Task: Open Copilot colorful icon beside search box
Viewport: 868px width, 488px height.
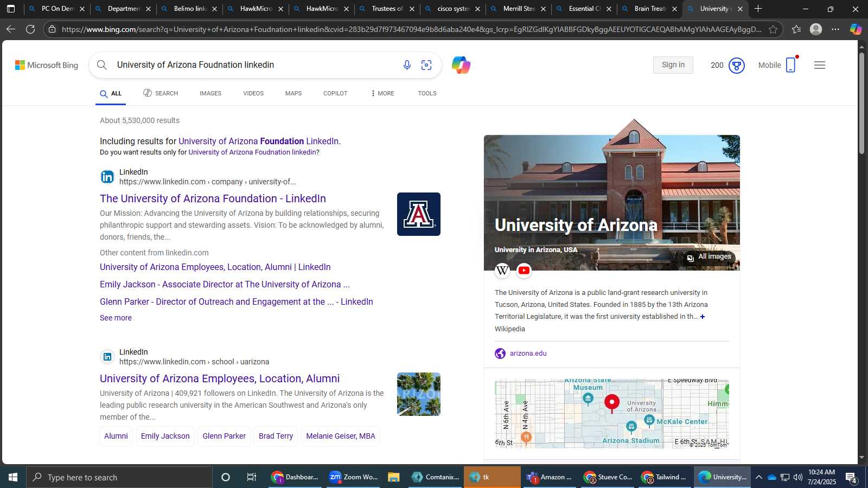Action: (x=461, y=65)
